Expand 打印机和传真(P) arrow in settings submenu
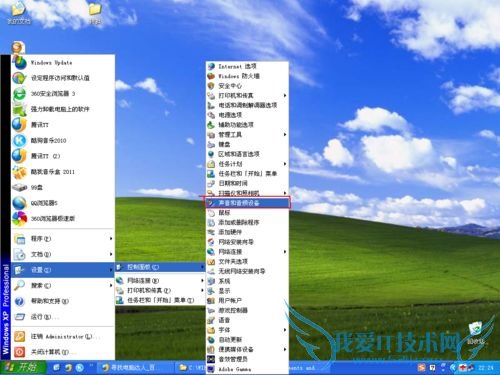This screenshot has height=375, width=500. (202, 290)
